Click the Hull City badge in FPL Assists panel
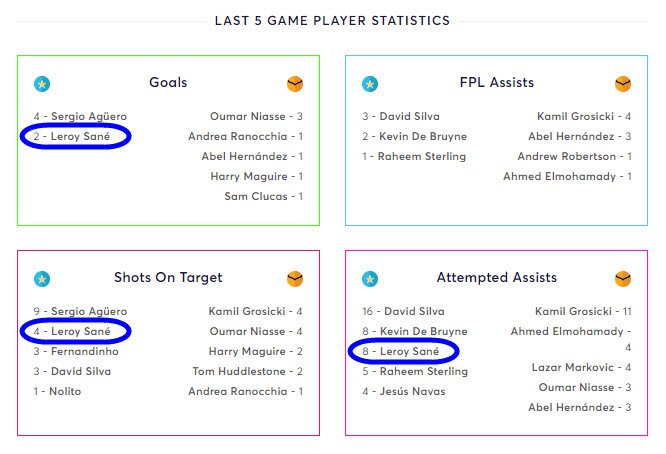Screen dimensions: 666x454 pyautogui.click(x=623, y=84)
